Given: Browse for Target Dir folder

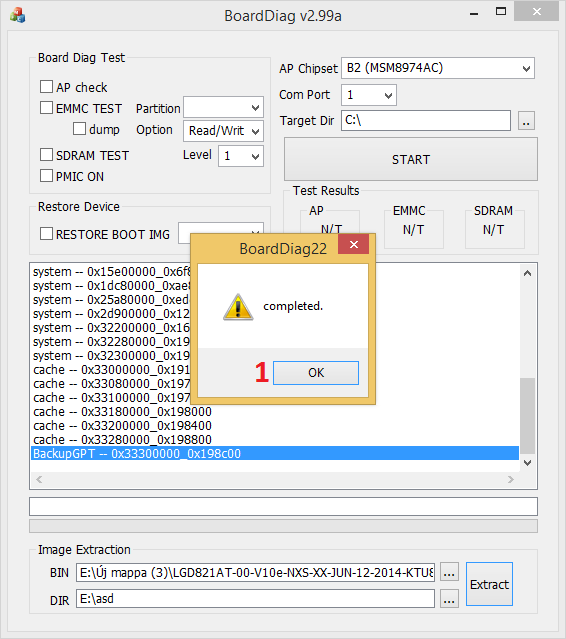Looking at the screenshot, I should [526, 121].
